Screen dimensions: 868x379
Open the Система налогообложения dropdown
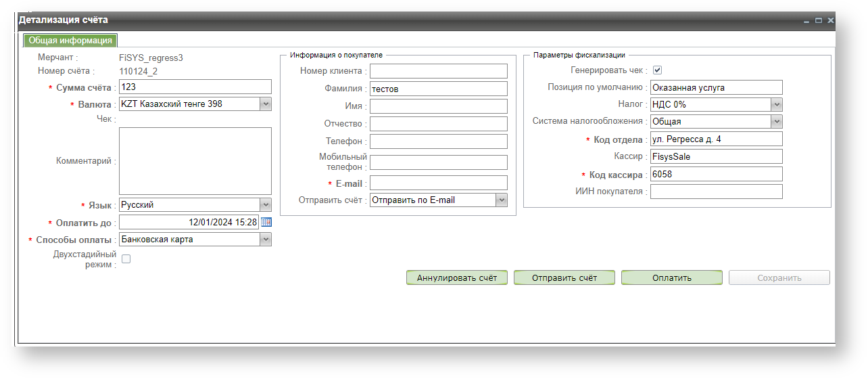pos(777,122)
